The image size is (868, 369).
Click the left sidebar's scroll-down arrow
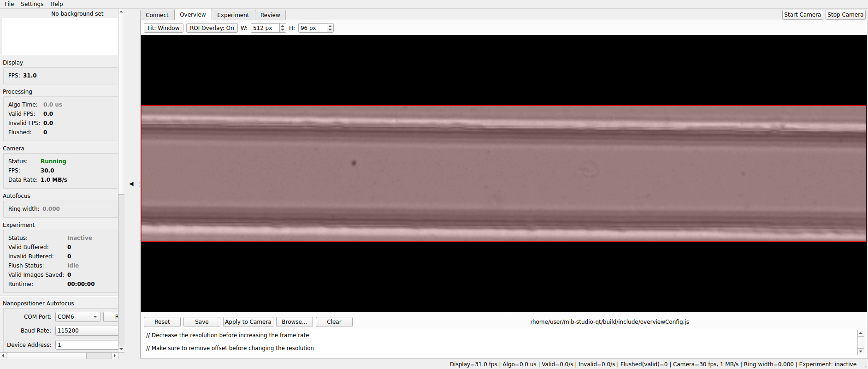(121, 349)
